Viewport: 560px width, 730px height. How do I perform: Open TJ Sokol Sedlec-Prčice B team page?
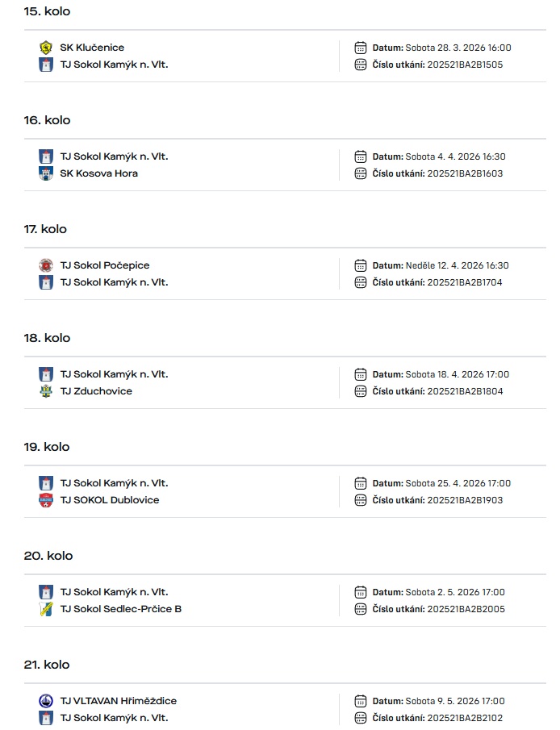tap(120, 609)
